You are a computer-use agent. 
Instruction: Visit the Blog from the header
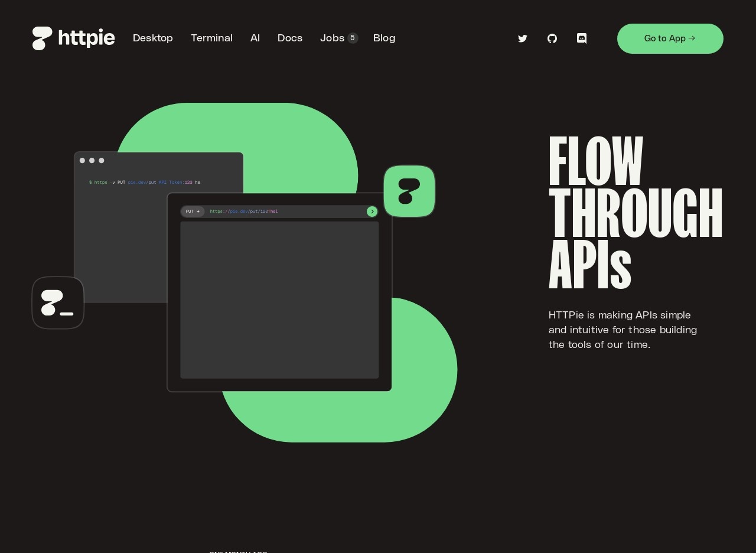pyautogui.click(x=384, y=38)
